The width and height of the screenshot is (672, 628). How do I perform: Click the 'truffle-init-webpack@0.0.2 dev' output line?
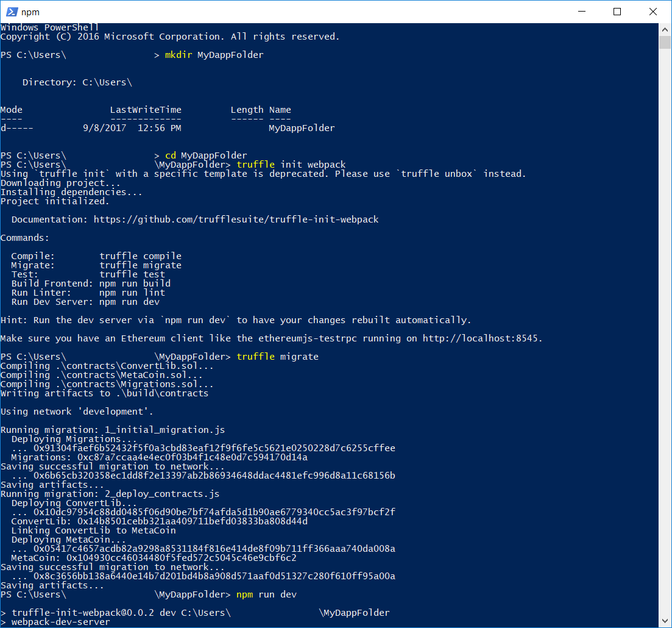click(x=195, y=613)
